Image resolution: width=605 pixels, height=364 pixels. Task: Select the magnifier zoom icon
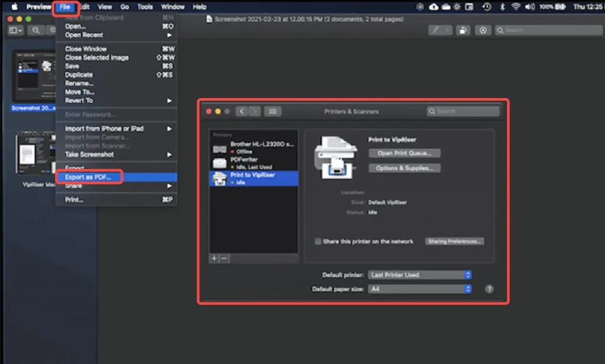click(37, 30)
